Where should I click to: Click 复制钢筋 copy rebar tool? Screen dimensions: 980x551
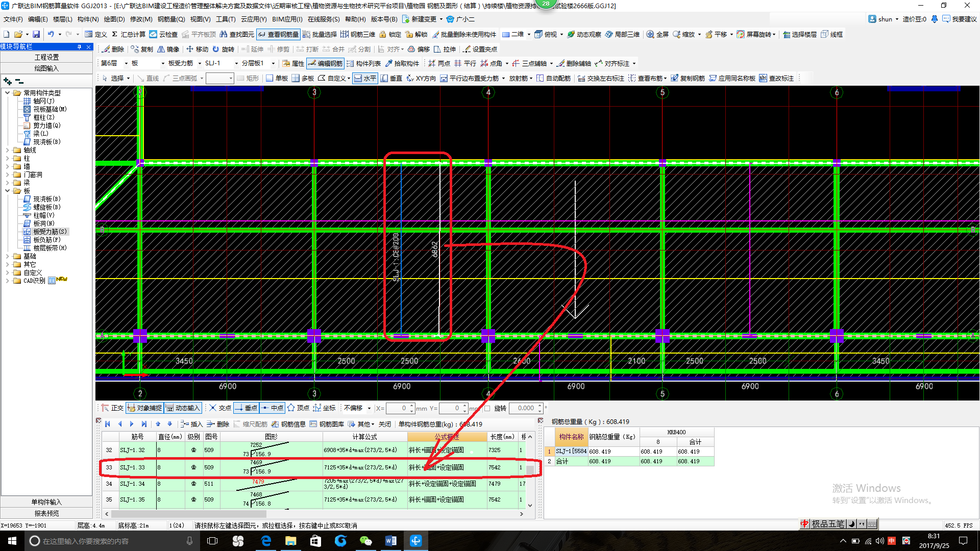coord(688,78)
